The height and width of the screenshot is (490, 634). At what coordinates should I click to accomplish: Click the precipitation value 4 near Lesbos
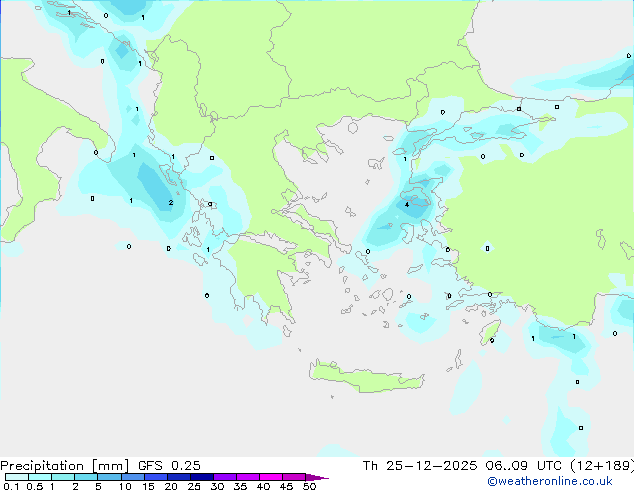tap(407, 205)
